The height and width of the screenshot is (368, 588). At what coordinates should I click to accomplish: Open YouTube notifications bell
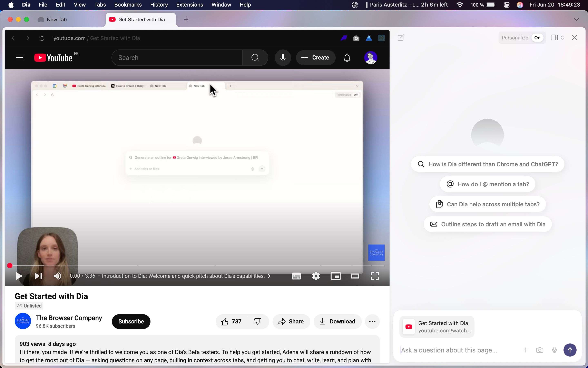coord(347,58)
